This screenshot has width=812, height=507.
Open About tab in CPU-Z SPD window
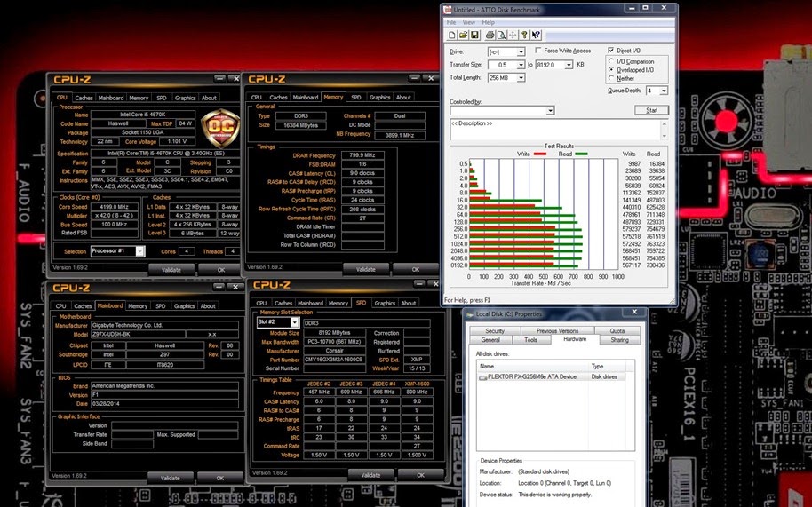coord(408,303)
